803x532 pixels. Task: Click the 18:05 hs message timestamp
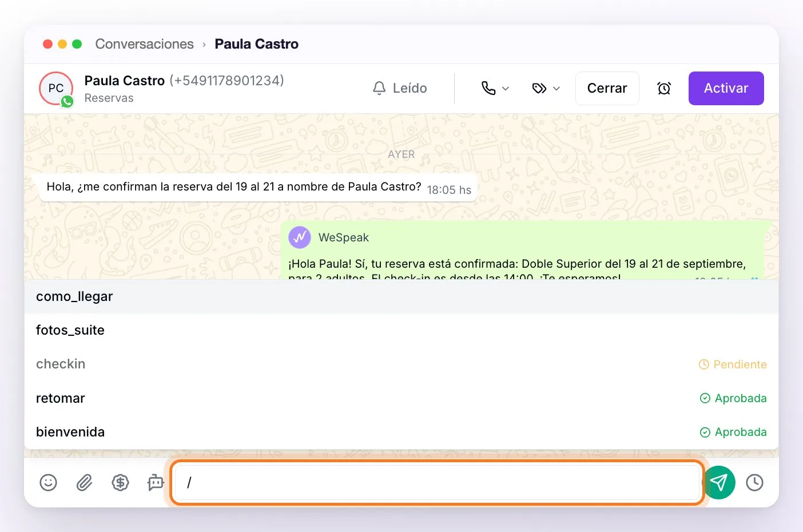[x=450, y=190]
